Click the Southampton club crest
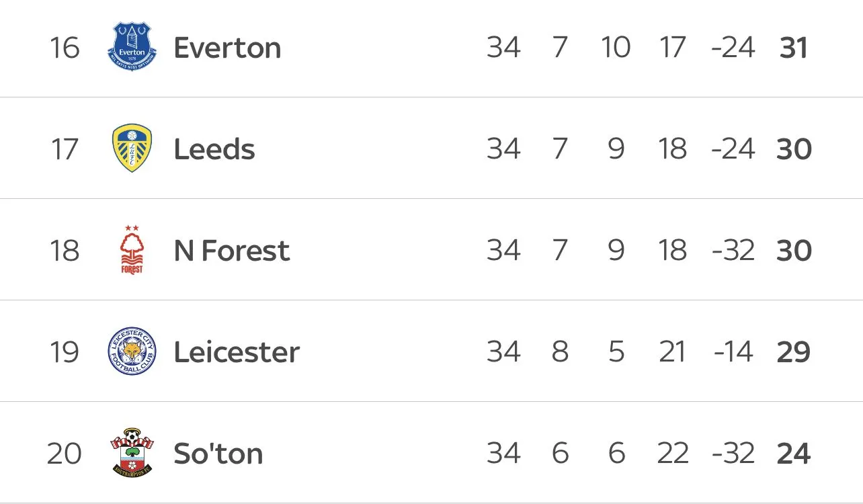This screenshot has height=504, width=863. tap(132, 453)
